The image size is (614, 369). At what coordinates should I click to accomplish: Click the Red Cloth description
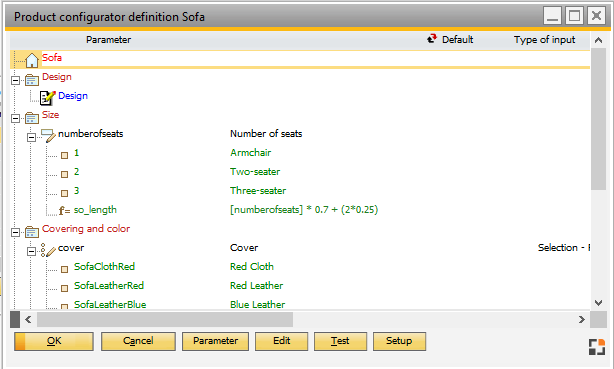(252, 267)
